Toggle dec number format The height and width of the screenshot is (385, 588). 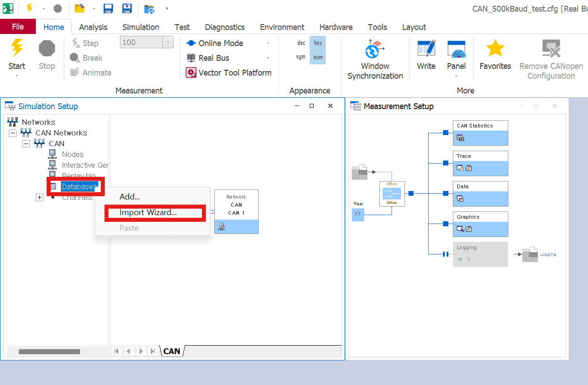[302, 43]
